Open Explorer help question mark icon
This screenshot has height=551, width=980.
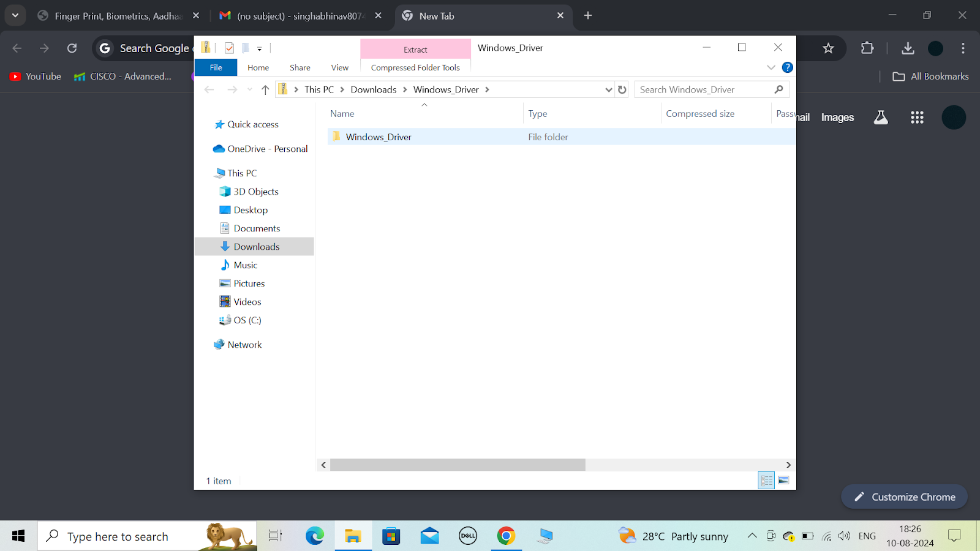point(788,67)
